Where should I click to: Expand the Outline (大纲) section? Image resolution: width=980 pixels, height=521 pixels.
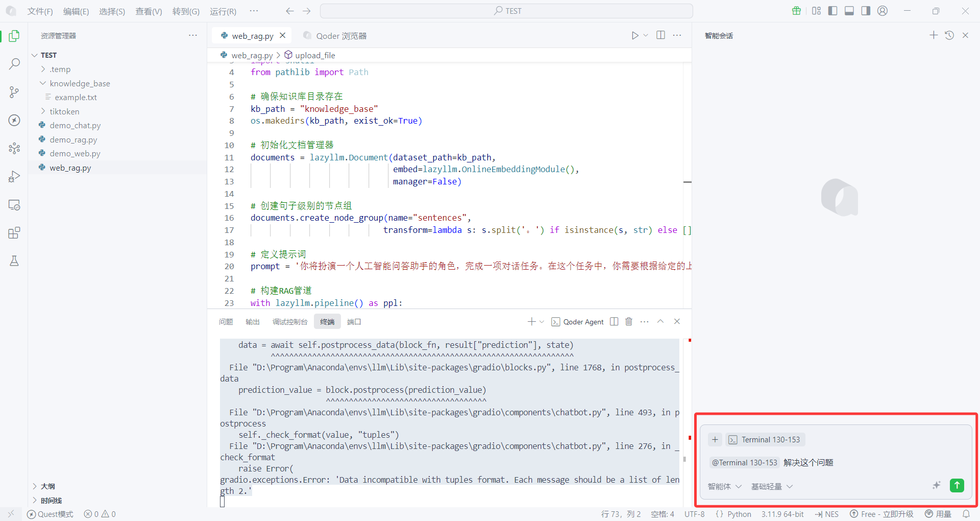click(x=35, y=486)
